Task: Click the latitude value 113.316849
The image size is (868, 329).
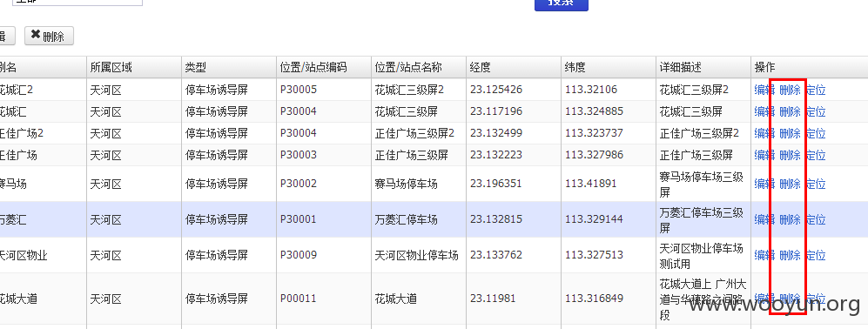Action: (x=594, y=299)
